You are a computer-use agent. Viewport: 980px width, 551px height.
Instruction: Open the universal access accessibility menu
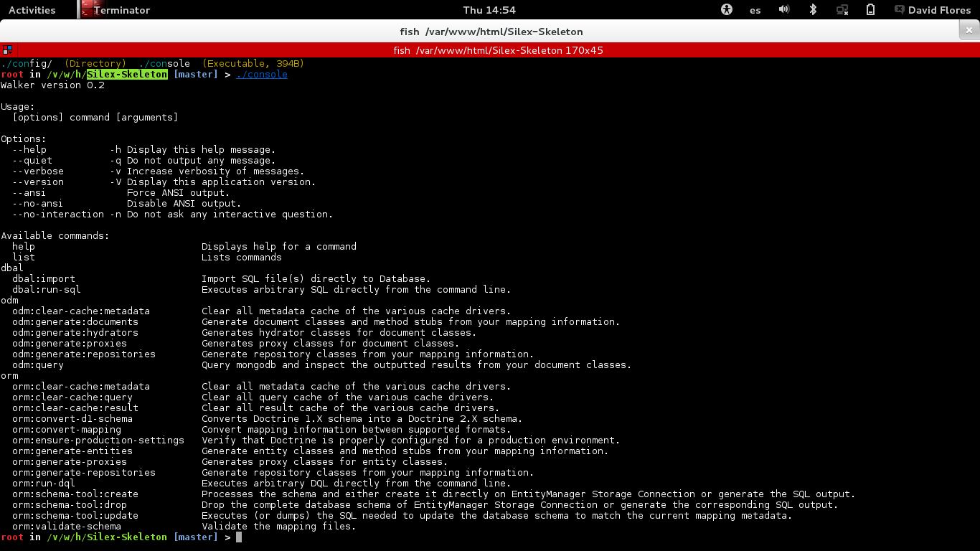[727, 10]
